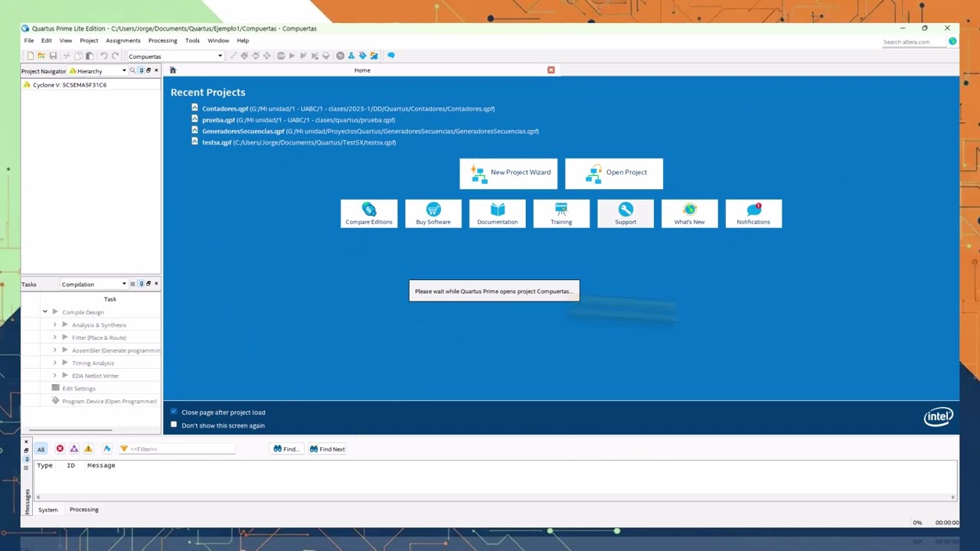
Task: Switch to the Processing messages tab
Action: (x=84, y=510)
